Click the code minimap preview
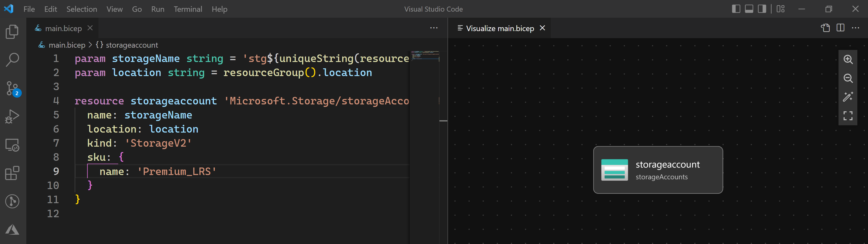Viewport: 868px width, 244px height. (x=424, y=56)
